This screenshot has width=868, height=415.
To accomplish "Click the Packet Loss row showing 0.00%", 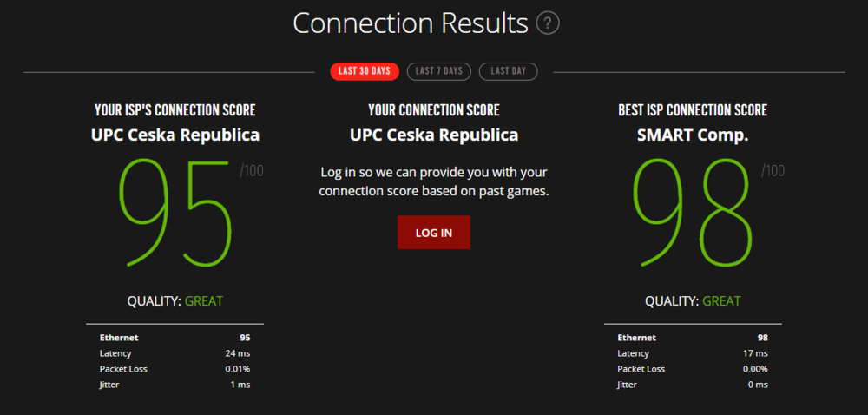I will tap(693, 369).
